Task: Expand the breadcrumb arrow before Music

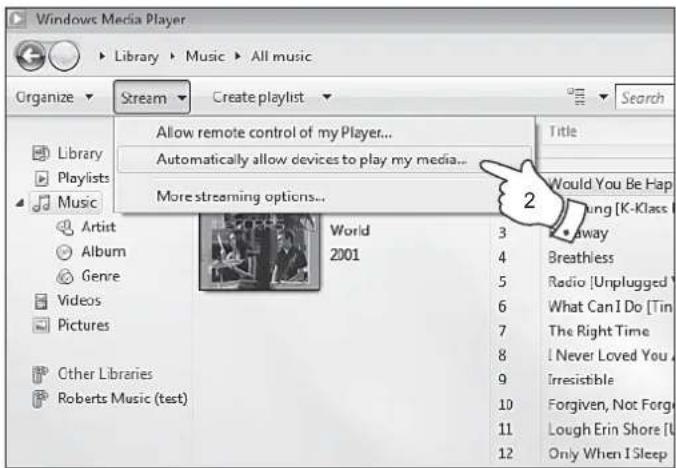Action: click(172, 56)
